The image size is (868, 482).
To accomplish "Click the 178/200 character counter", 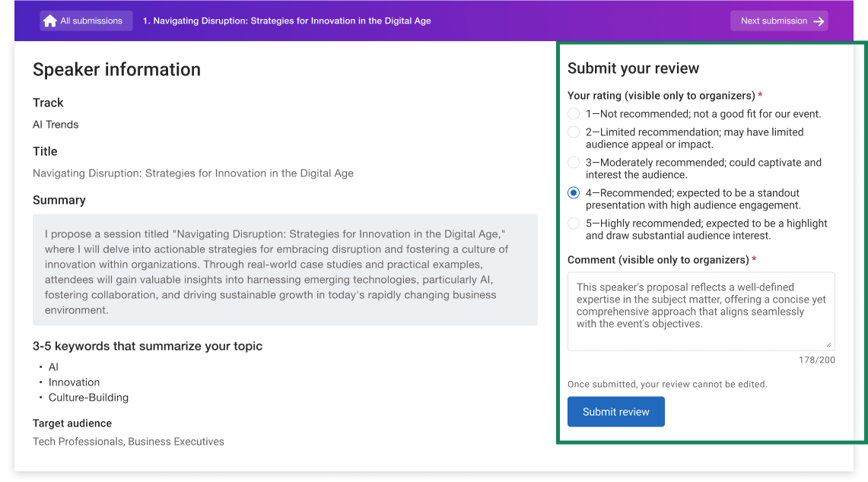I will [816, 360].
